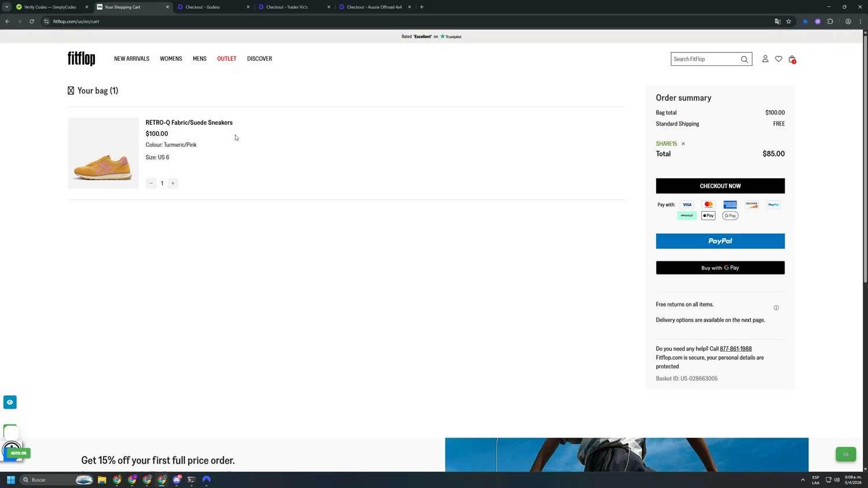Click the info icon beside free returns
Viewport: 868px width, 488px height.
tap(777, 308)
